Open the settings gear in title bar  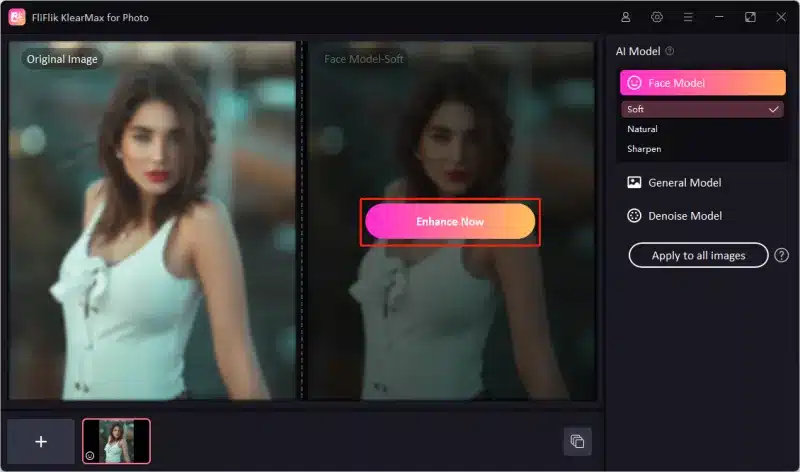tap(657, 17)
